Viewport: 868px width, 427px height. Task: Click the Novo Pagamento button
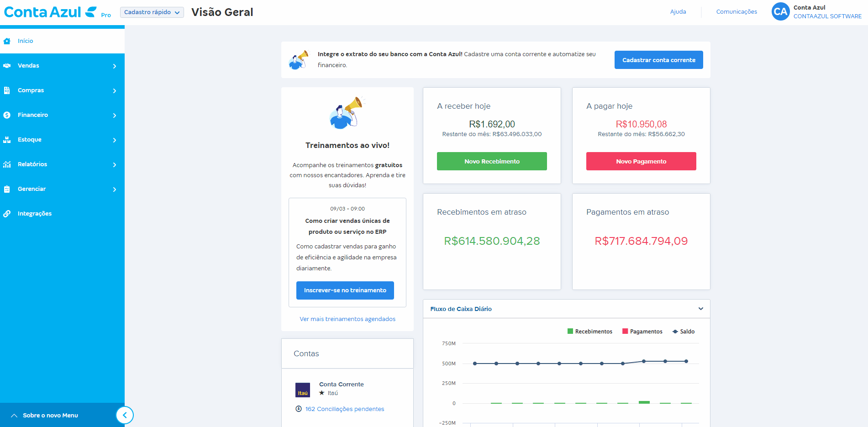(641, 161)
